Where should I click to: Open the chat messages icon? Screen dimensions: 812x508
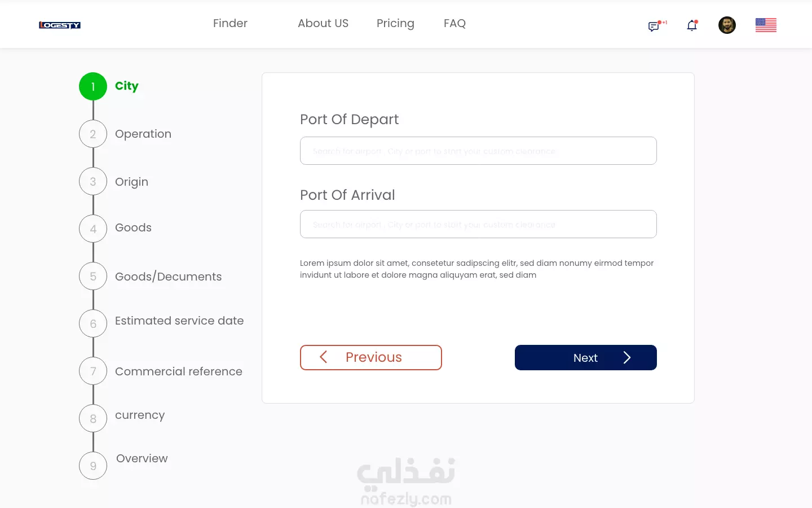coord(654,26)
